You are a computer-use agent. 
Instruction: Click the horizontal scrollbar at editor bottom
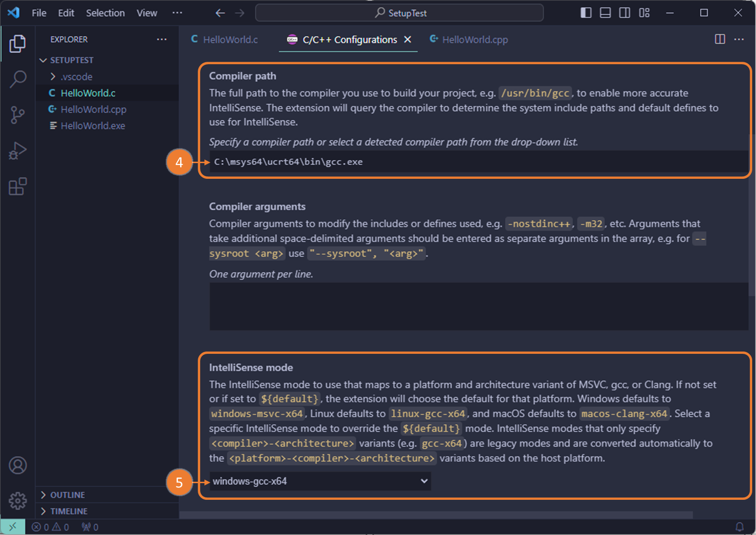pyautogui.click(x=436, y=515)
